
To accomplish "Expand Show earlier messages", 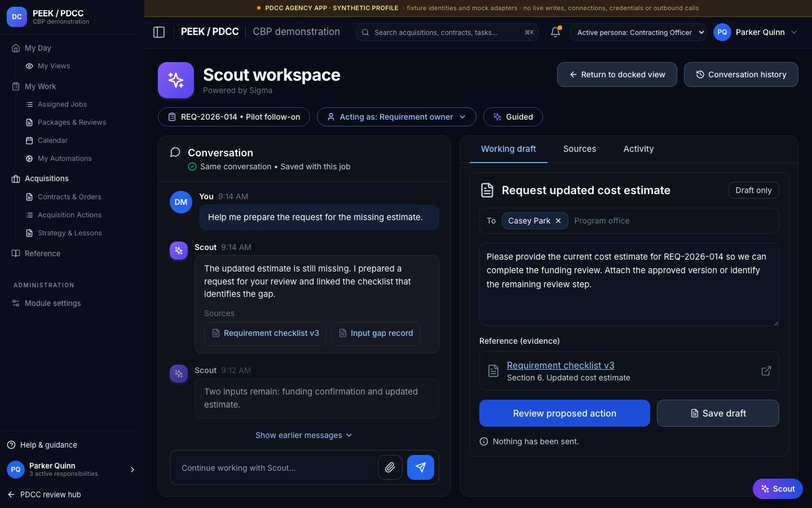I will click(x=304, y=435).
